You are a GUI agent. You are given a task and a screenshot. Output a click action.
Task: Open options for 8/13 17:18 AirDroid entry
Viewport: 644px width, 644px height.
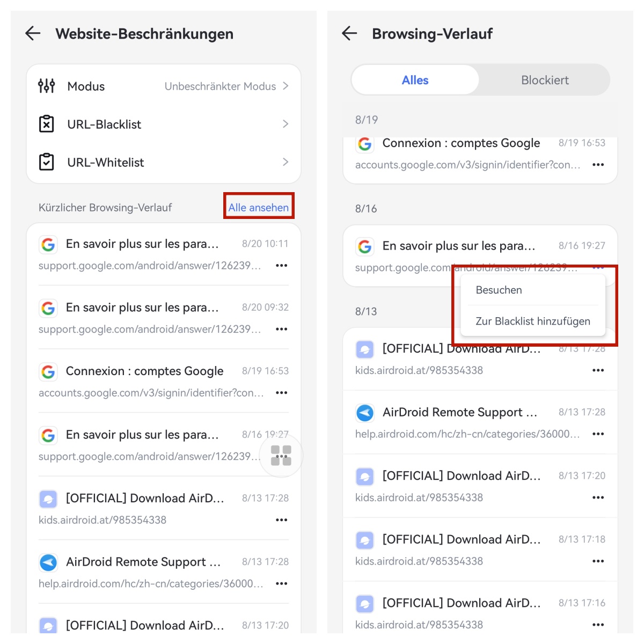(598, 561)
